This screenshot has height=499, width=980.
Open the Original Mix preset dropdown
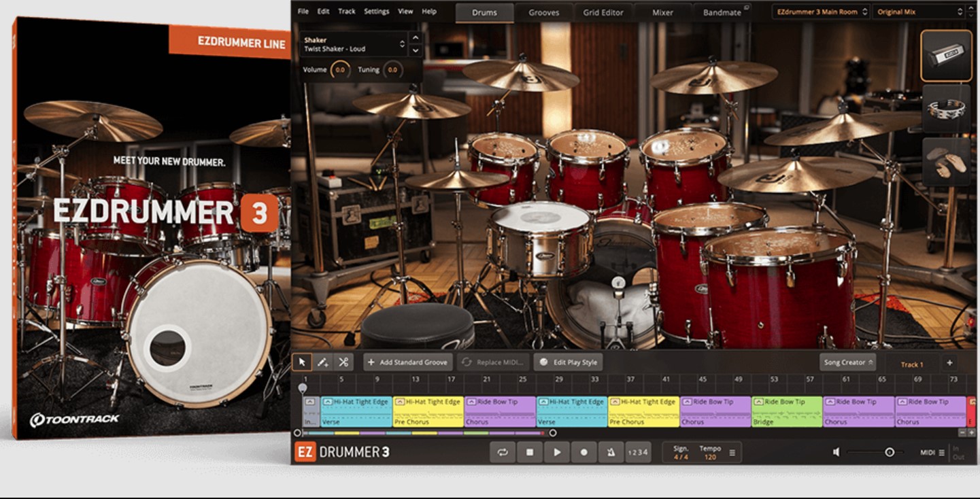click(919, 12)
